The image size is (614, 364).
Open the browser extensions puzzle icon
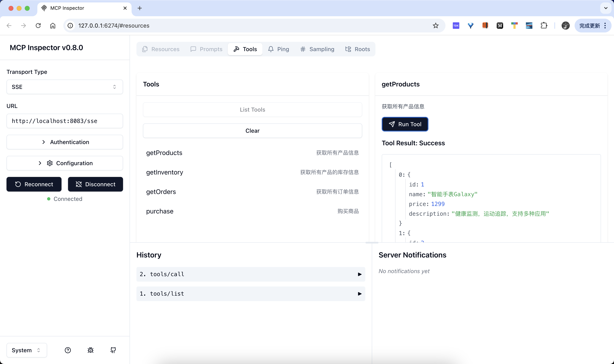544,26
